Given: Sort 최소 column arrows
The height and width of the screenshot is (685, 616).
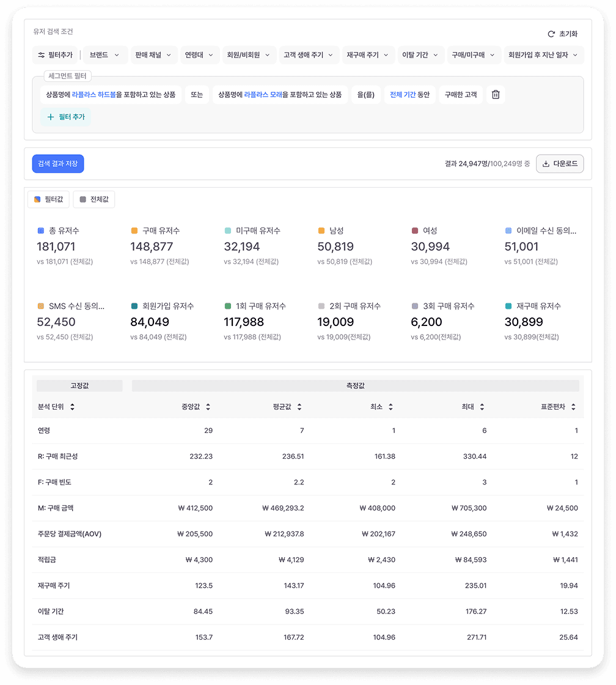Looking at the screenshot, I should click(391, 407).
